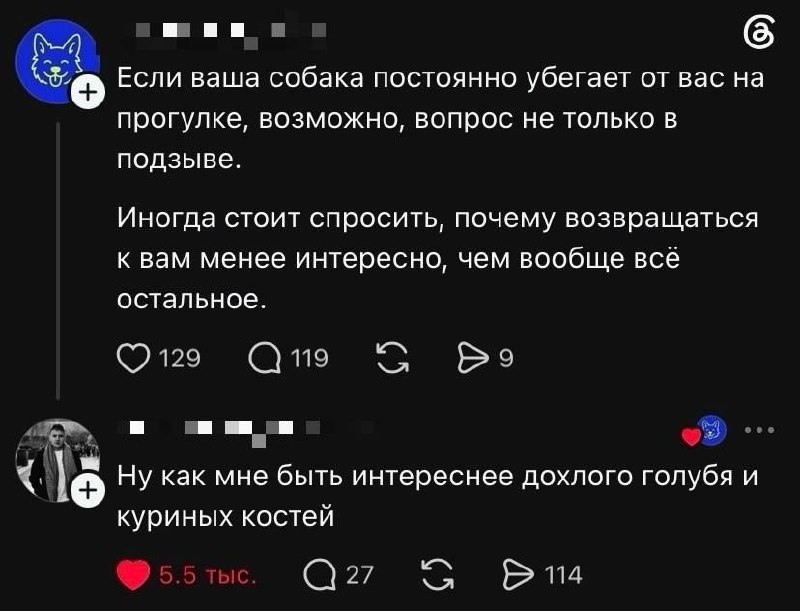Viewport: 800px width, 611px height.
Task: Open comments on post showing 119 replies
Action: (x=265, y=358)
